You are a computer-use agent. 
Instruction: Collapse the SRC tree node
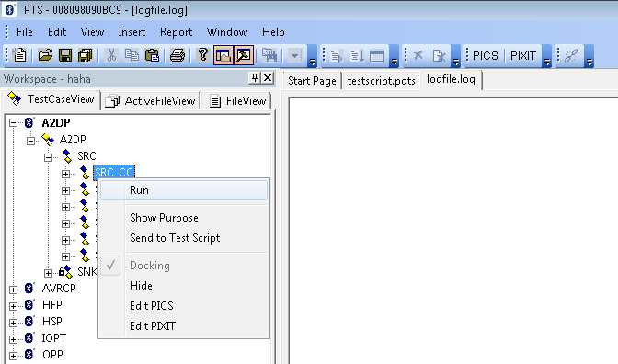(x=48, y=157)
